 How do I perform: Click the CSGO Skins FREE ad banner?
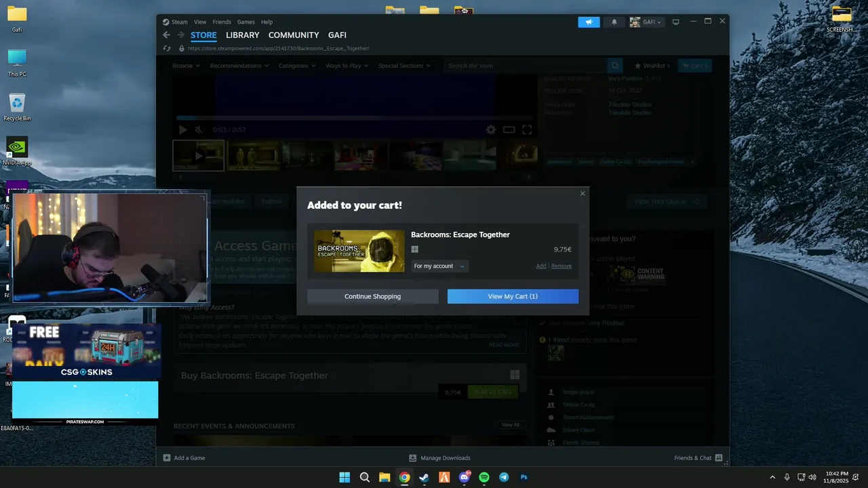(x=85, y=350)
